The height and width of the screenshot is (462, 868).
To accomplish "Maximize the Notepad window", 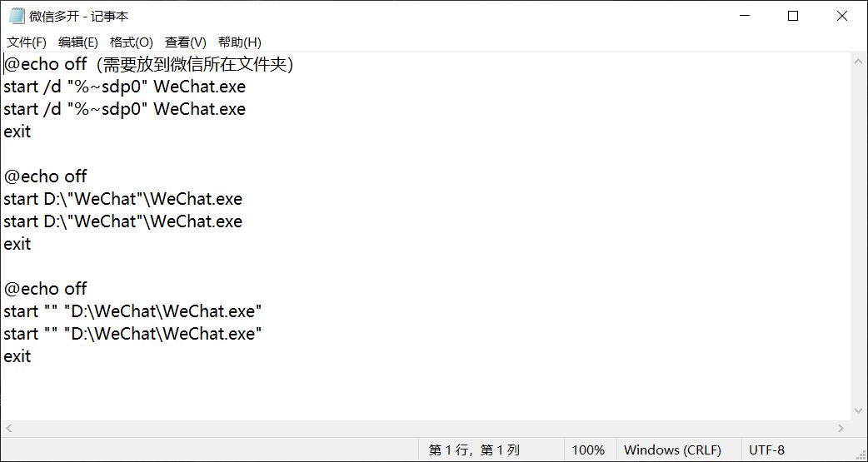I will (793, 16).
